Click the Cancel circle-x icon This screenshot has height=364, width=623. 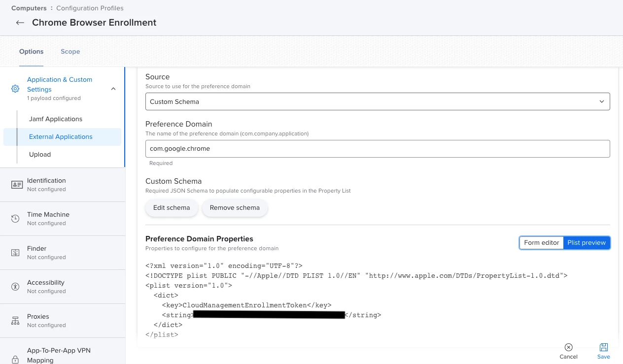coord(568,347)
